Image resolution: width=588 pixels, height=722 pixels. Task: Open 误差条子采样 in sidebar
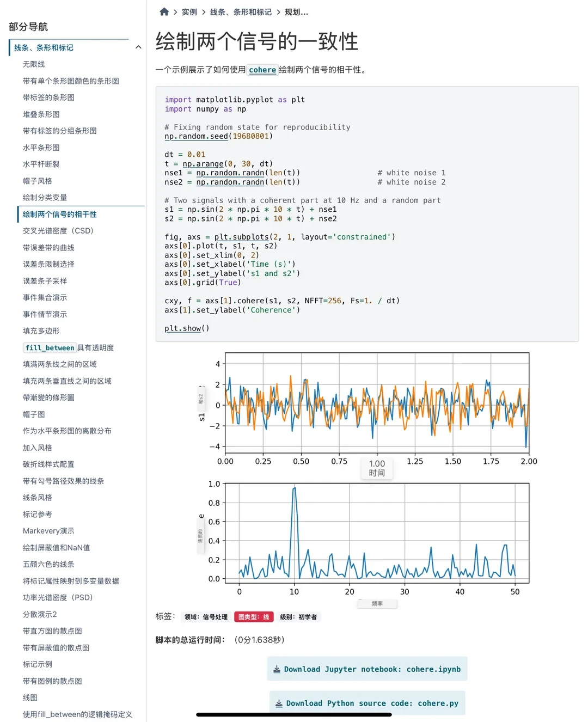[x=45, y=281]
